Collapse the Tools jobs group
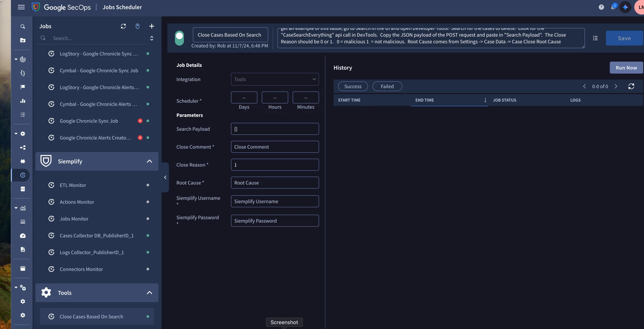This screenshot has height=329, width=644. [150, 293]
